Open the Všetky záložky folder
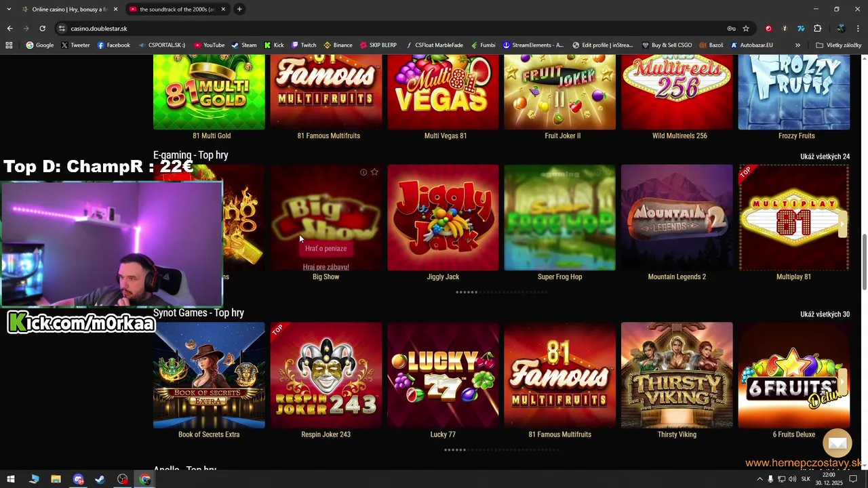 click(x=839, y=45)
